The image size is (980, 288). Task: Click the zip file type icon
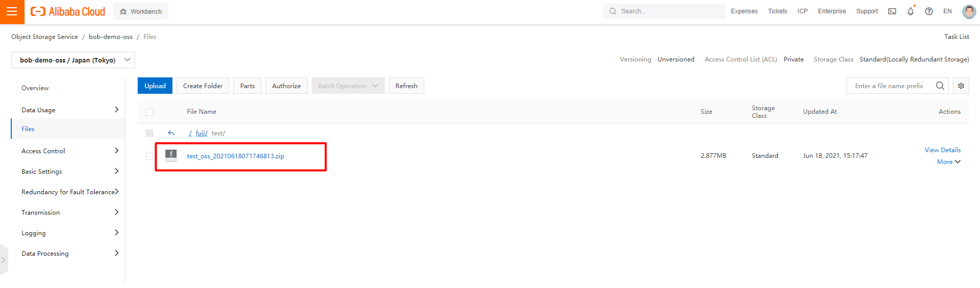tap(171, 155)
